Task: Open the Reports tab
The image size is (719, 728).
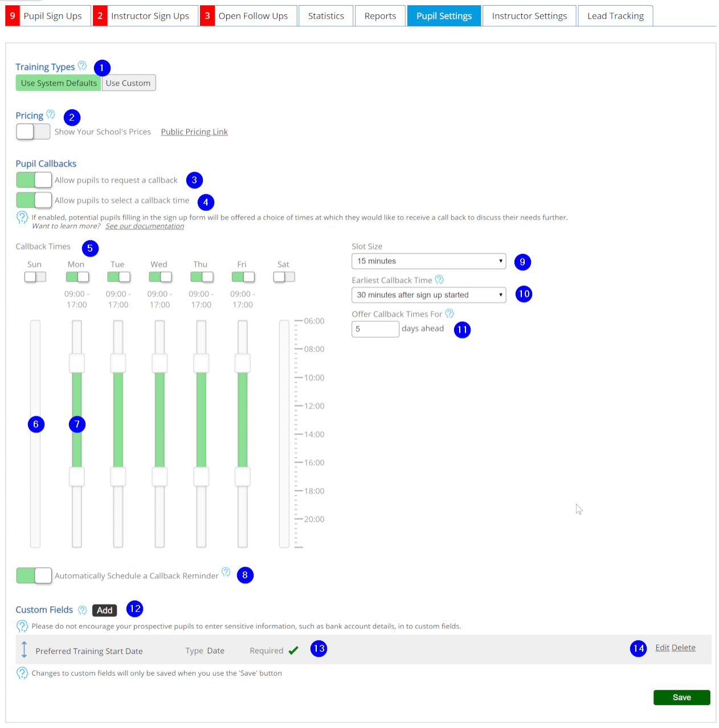Action: coord(380,16)
